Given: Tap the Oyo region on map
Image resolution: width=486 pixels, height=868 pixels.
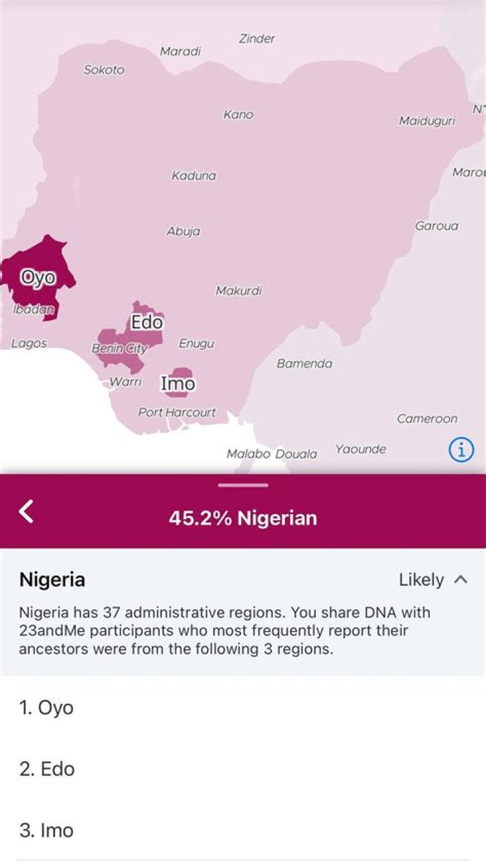Looking at the screenshot, I should pos(37,278).
